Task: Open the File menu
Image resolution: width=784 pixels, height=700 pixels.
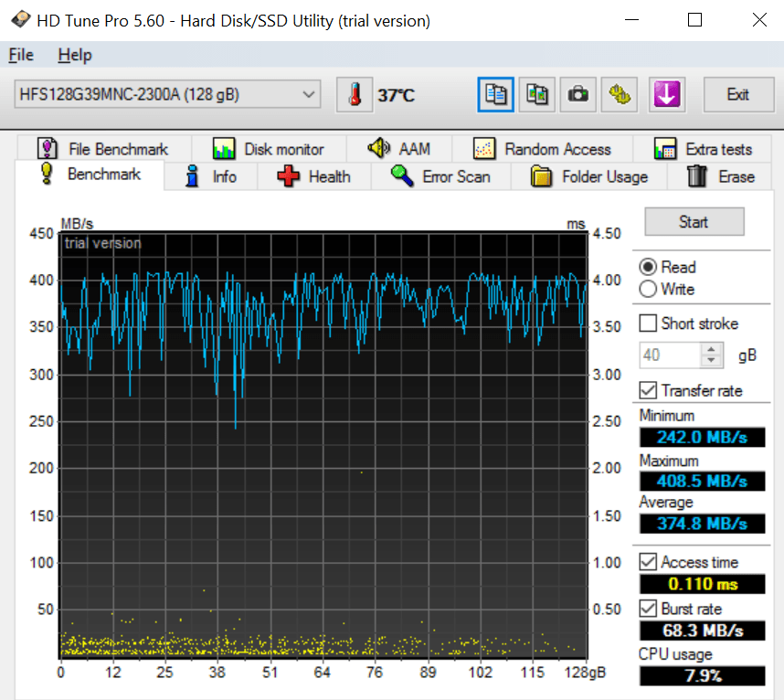Action: [x=21, y=56]
